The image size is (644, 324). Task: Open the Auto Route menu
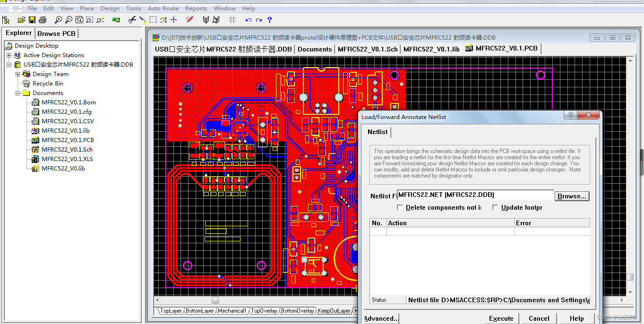click(163, 8)
